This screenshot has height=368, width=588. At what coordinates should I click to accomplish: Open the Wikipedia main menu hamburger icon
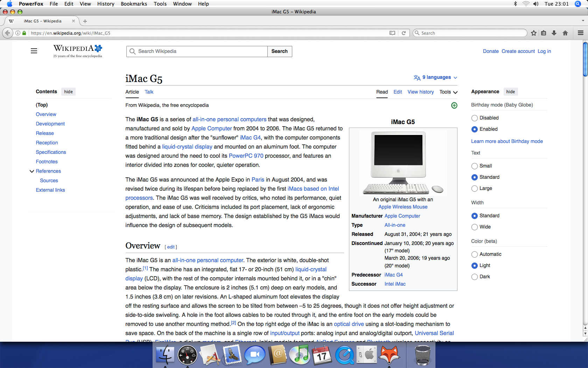coord(34,51)
